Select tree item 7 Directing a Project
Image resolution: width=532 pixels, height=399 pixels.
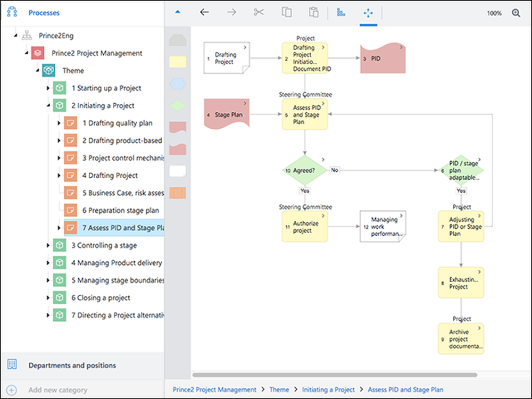coord(118,315)
